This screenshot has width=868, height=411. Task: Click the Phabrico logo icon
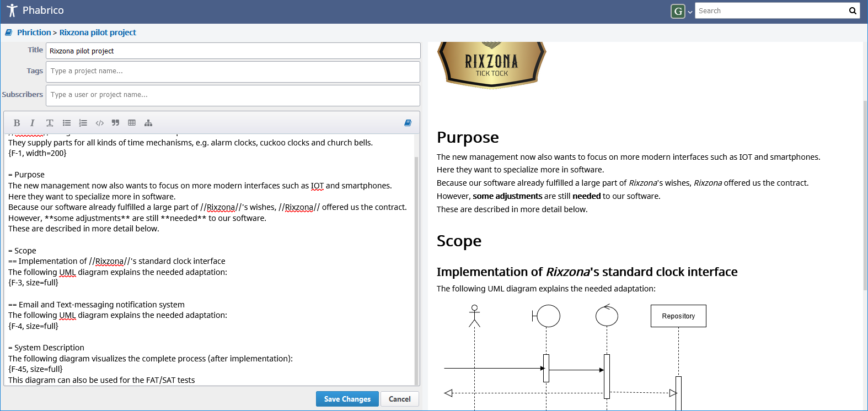pos(12,10)
